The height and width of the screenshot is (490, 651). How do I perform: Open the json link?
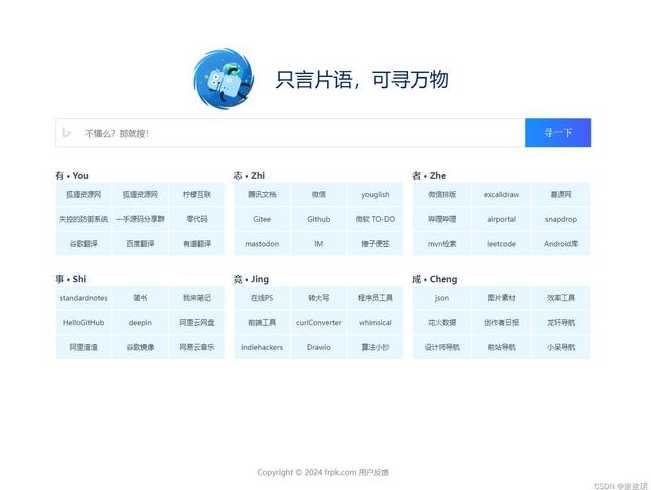[442, 298]
